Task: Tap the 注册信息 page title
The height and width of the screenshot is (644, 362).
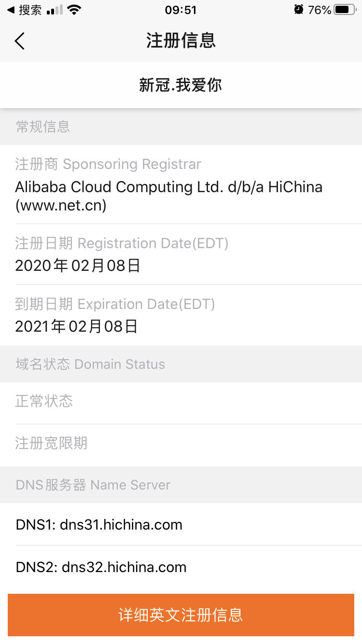Action: tap(181, 41)
